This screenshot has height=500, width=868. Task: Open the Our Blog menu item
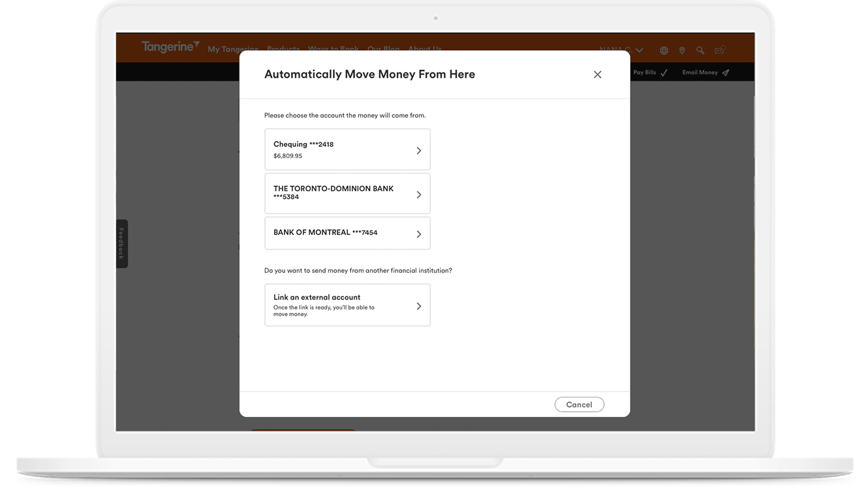click(x=383, y=49)
